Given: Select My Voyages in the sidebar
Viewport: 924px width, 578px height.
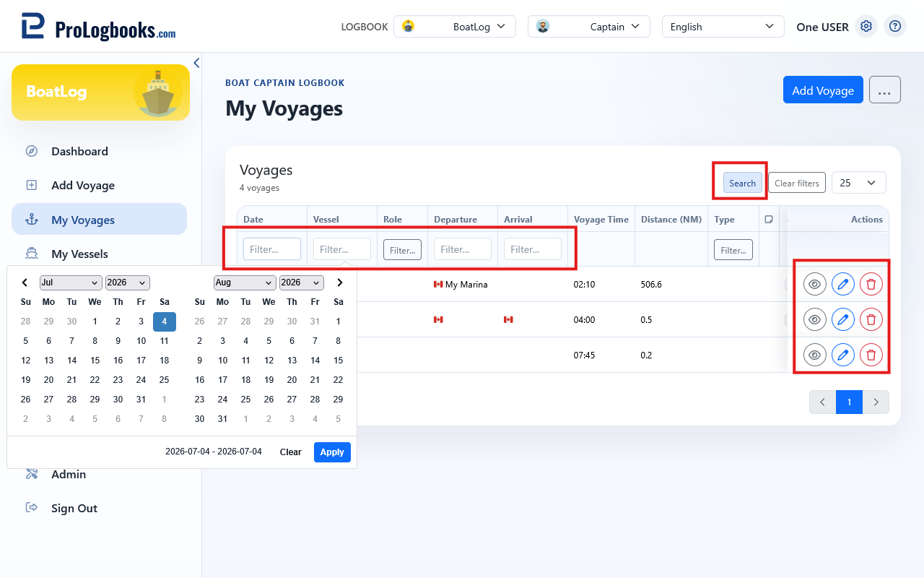Looking at the screenshot, I should (x=99, y=220).
